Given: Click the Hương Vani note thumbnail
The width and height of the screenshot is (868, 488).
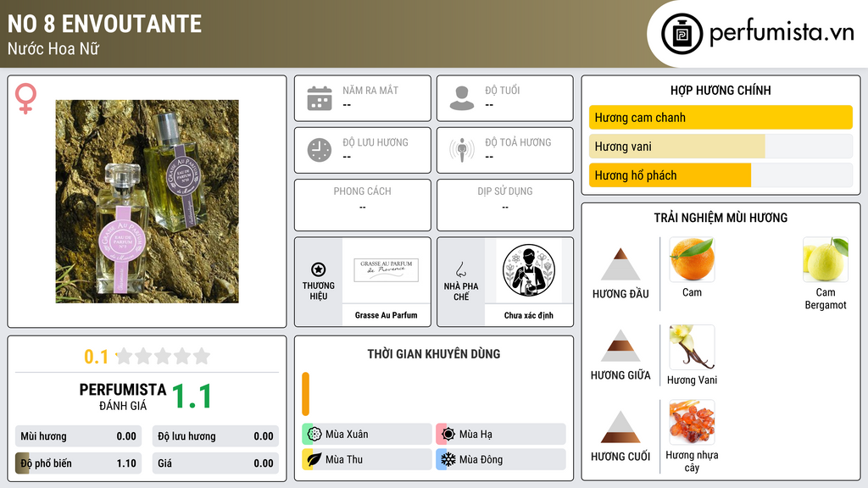Looking at the screenshot, I should [x=692, y=347].
